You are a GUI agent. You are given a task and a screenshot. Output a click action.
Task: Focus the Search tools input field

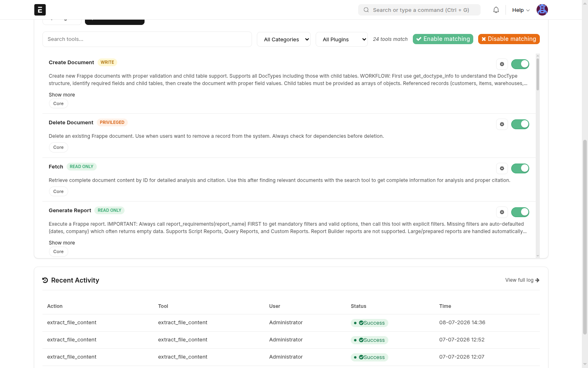pos(147,39)
